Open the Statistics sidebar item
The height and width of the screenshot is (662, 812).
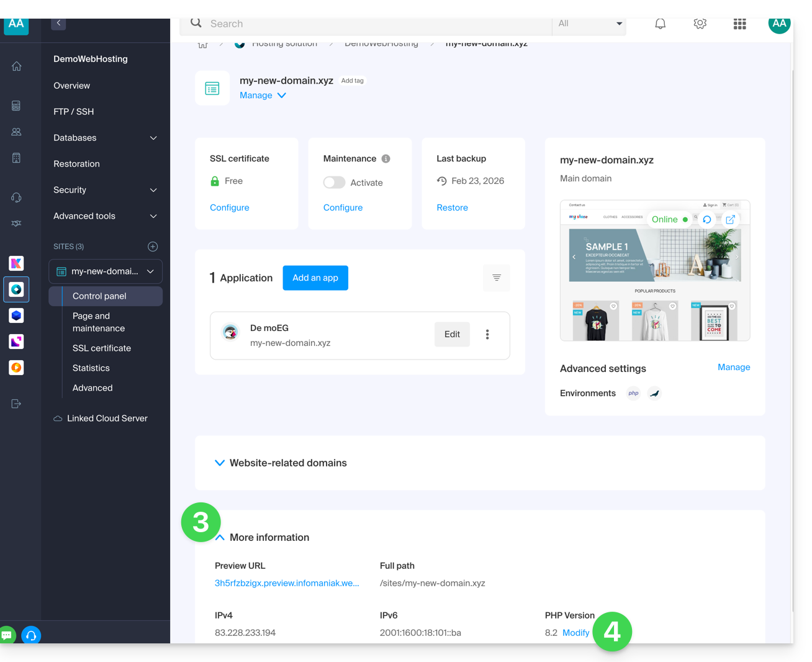point(91,368)
